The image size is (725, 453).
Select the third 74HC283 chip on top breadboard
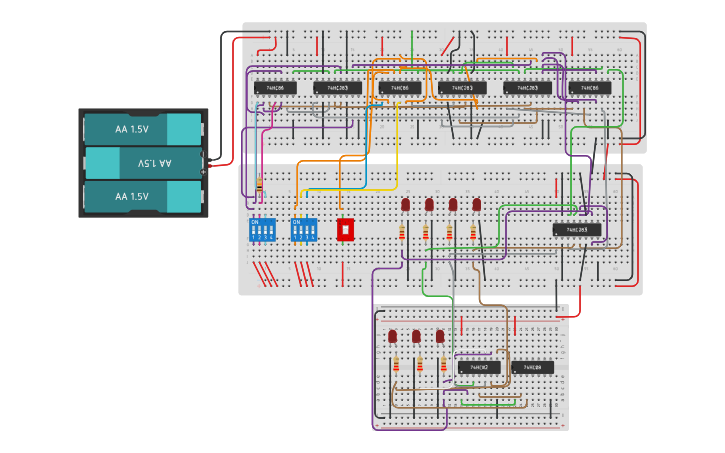[x=527, y=87]
